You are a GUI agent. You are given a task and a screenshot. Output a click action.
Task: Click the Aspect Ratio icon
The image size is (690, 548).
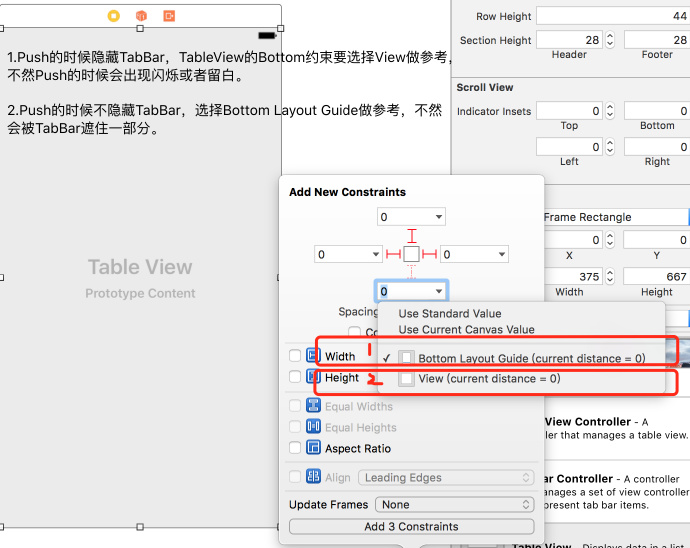point(313,448)
